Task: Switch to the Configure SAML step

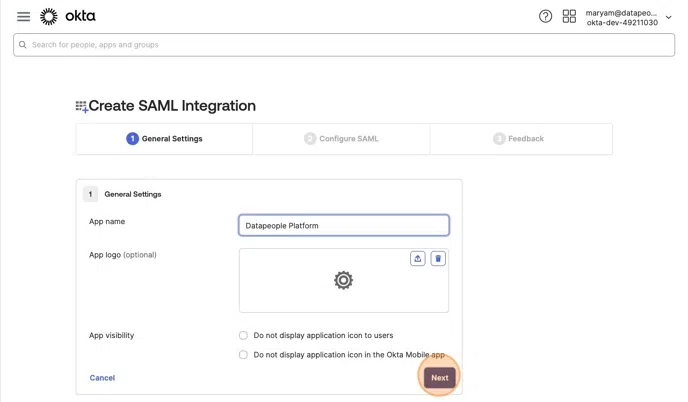Action: 341,139
